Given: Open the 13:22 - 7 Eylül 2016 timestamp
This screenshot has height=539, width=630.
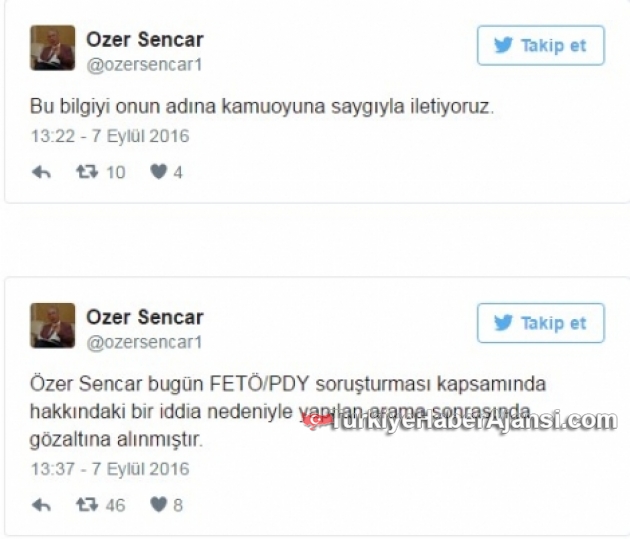Looking at the screenshot, I should click(110, 136).
